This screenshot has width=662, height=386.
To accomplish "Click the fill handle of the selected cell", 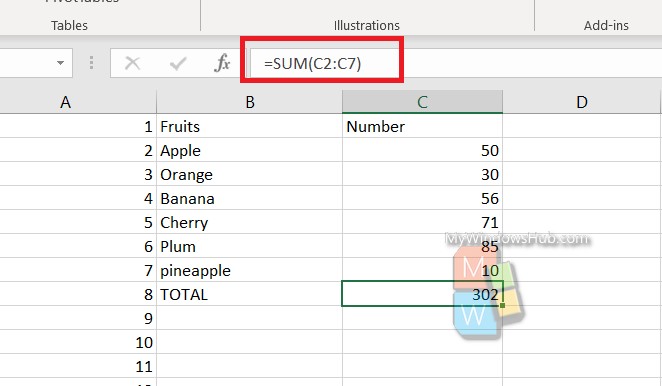I will [502, 305].
